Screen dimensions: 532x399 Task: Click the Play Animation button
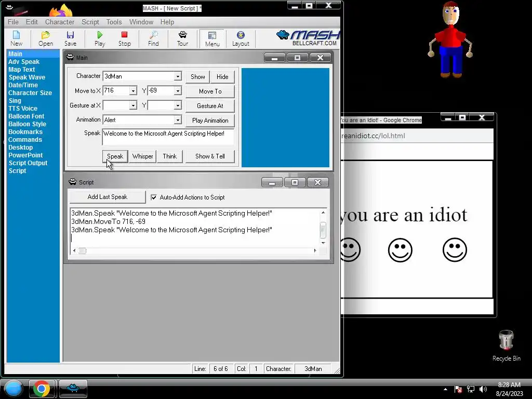point(210,121)
